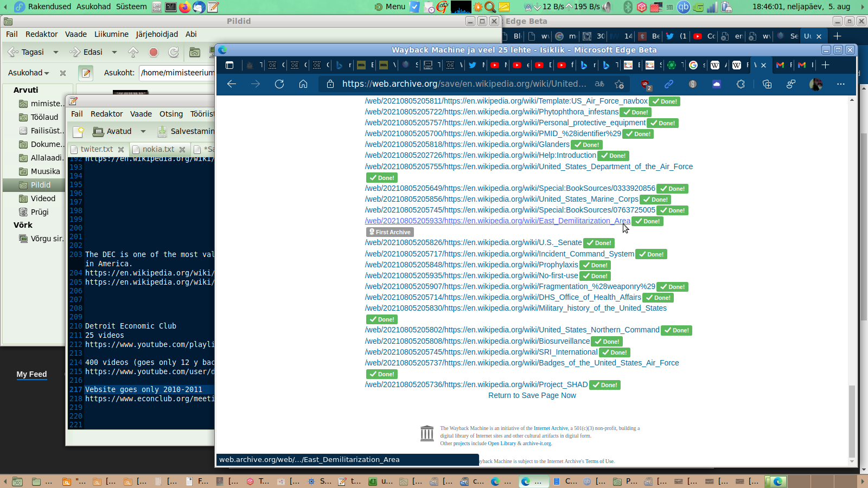Screen dimensions: 868x488
Task: Click the Avatud open button in text editor
Action: [112, 131]
